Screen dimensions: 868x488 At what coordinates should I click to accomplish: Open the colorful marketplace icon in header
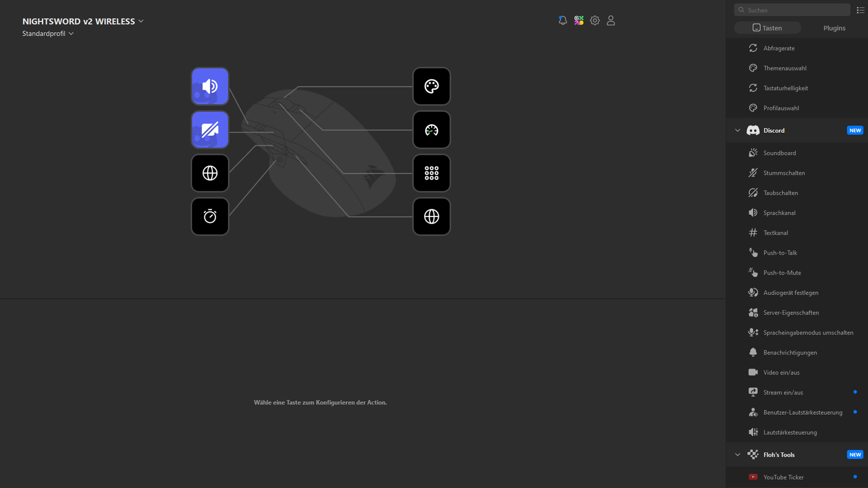tap(579, 20)
